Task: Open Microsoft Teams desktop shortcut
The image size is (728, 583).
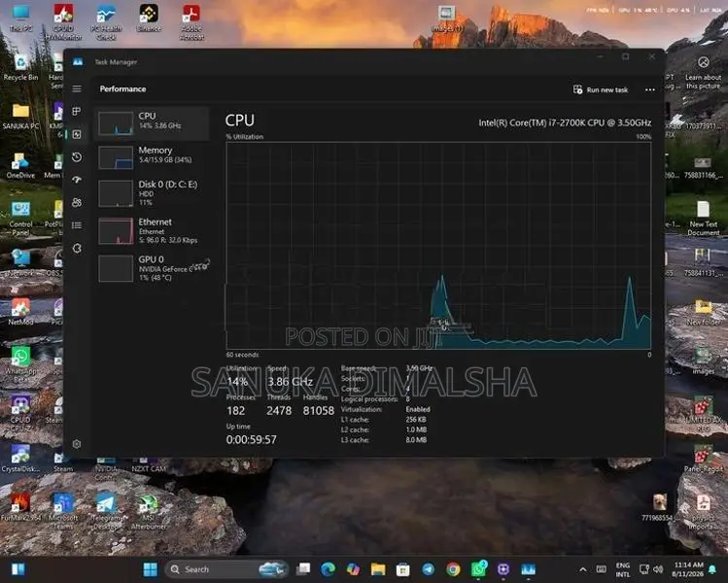Action: pyautogui.click(x=63, y=511)
